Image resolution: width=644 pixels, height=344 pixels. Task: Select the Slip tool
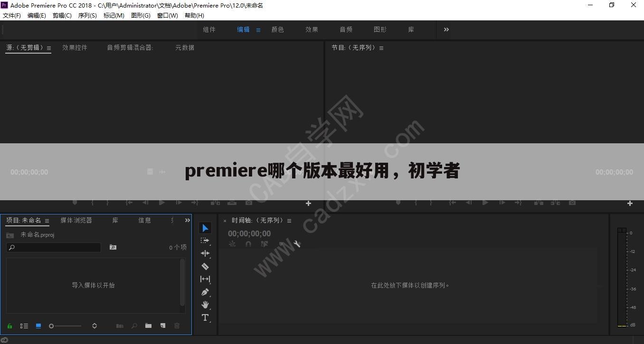(x=205, y=279)
